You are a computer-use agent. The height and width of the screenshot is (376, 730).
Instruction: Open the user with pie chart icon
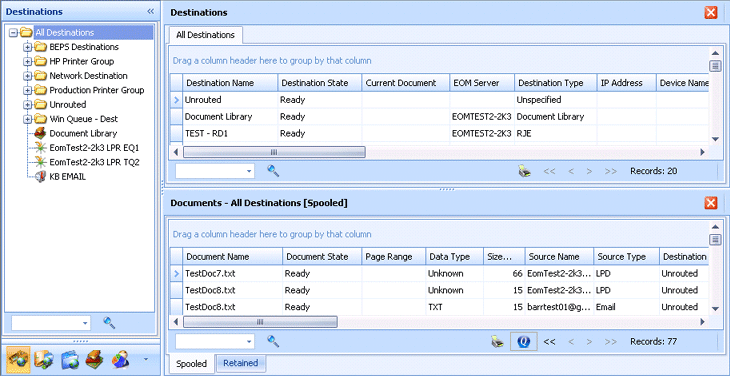coord(120,360)
